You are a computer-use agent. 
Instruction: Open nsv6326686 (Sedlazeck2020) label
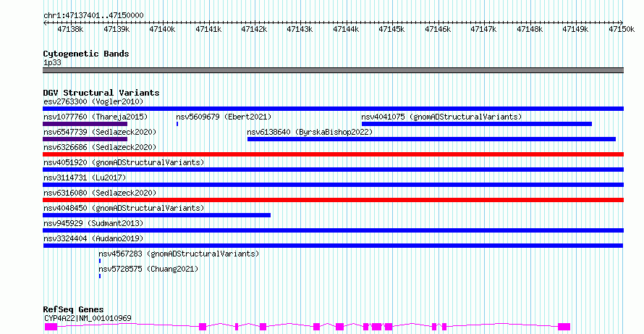[x=100, y=147]
